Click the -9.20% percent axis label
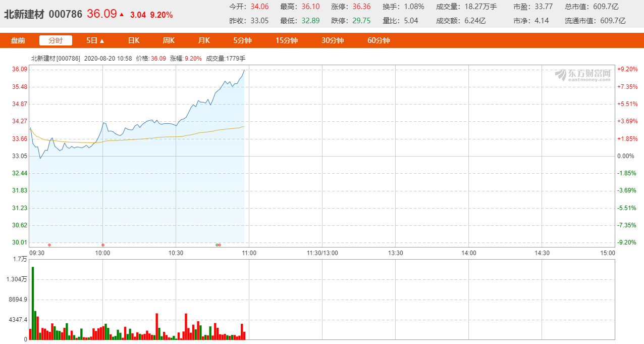644x344 pixels. pyautogui.click(x=627, y=242)
